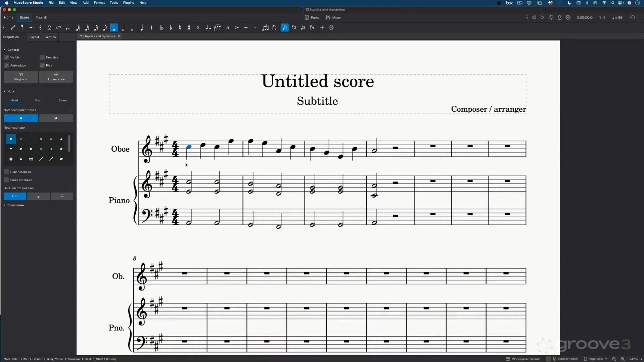Uncheck the Visible checkbox

click(x=6, y=57)
